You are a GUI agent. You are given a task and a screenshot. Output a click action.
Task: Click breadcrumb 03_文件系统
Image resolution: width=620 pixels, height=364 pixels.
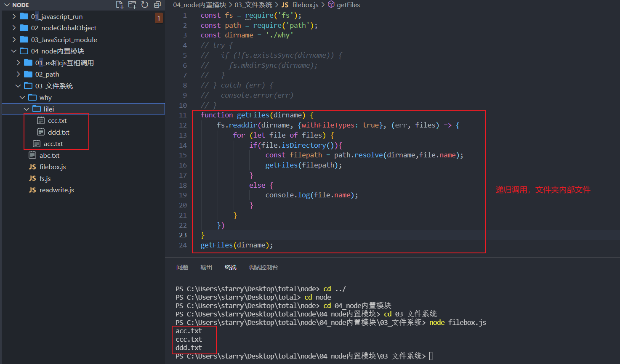pyautogui.click(x=253, y=5)
